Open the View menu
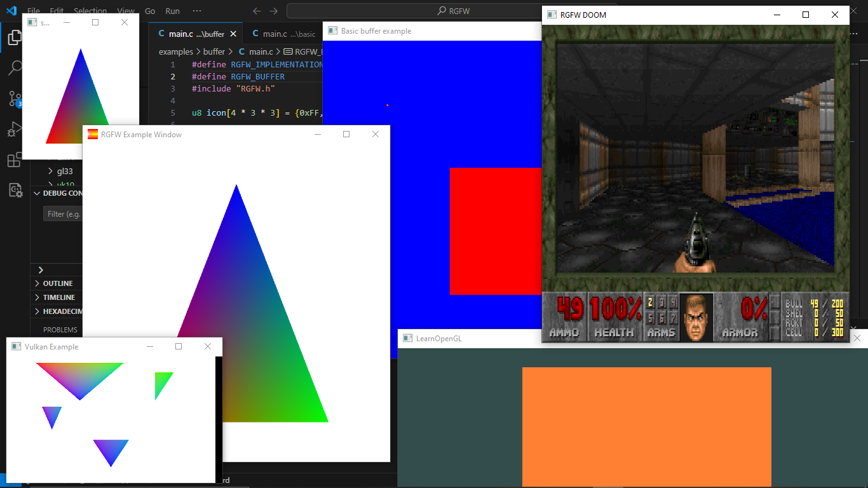 126,11
